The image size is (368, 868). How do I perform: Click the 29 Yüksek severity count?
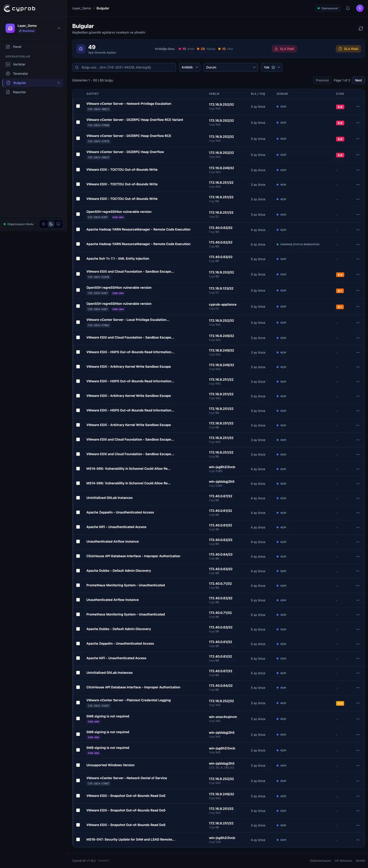206,49
